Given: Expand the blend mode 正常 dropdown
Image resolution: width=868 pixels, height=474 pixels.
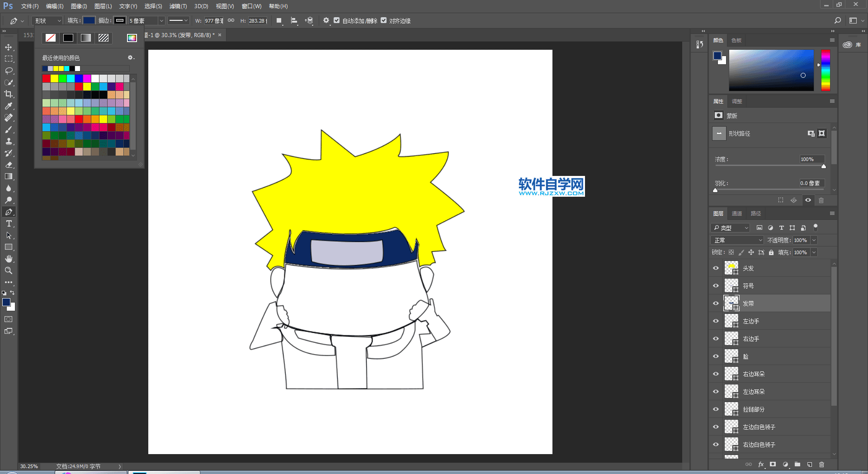Looking at the screenshot, I should point(737,240).
